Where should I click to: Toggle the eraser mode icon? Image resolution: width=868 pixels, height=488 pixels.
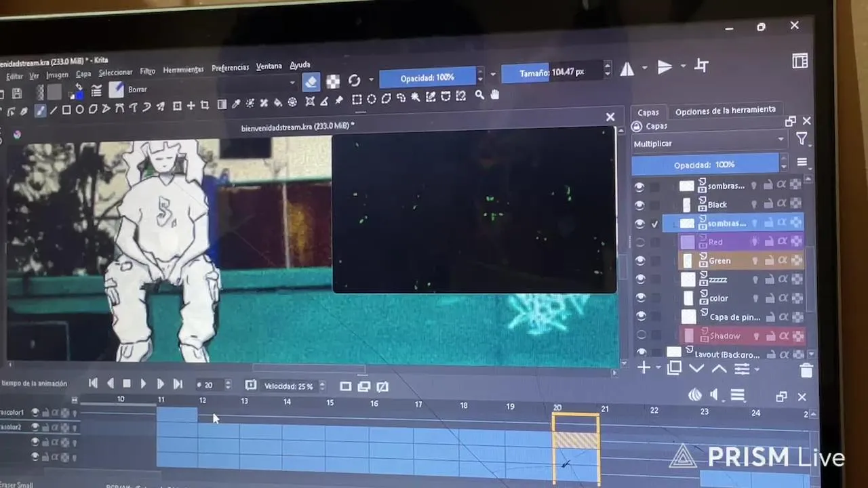pos(311,81)
